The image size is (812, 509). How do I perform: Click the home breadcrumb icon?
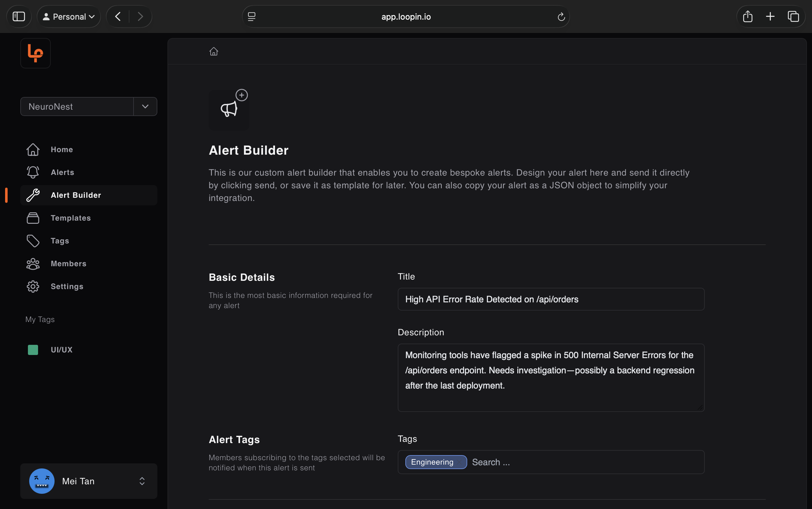click(x=213, y=52)
